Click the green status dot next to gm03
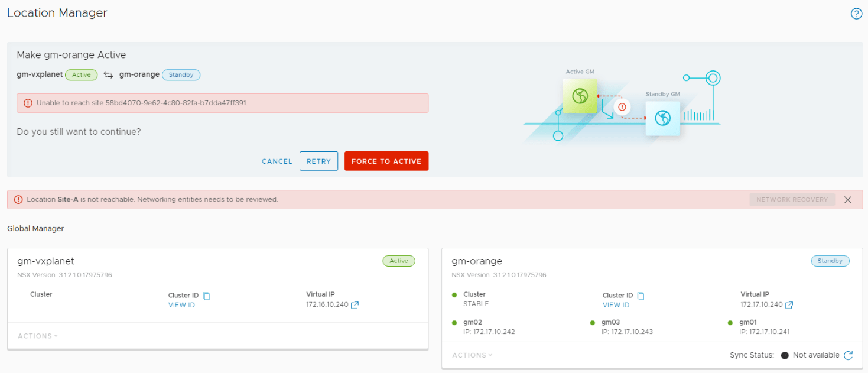The width and height of the screenshot is (868, 373). 593,323
